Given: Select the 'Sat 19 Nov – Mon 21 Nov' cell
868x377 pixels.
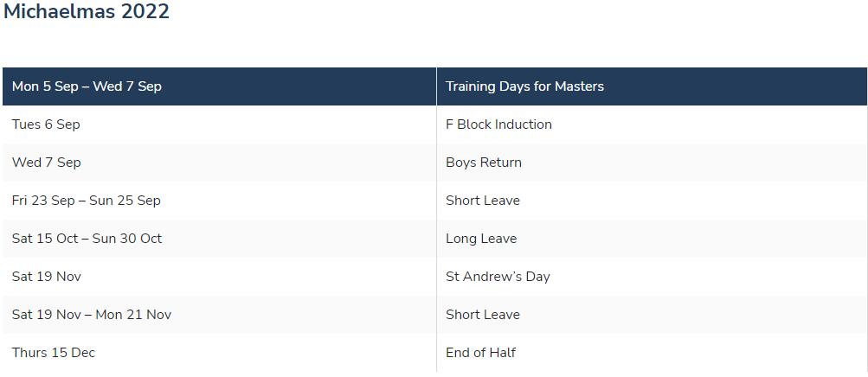Looking at the screenshot, I should click(92, 315).
